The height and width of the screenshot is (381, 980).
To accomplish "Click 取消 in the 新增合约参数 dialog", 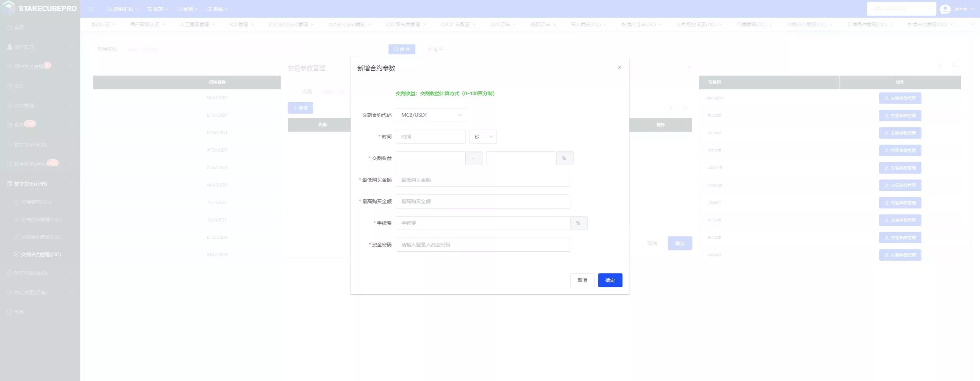I will (x=582, y=280).
